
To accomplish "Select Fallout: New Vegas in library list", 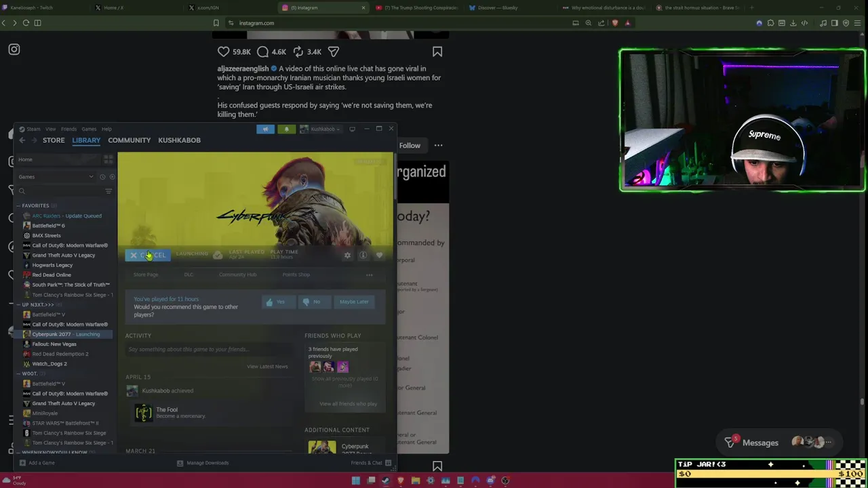I will [54, 344].
